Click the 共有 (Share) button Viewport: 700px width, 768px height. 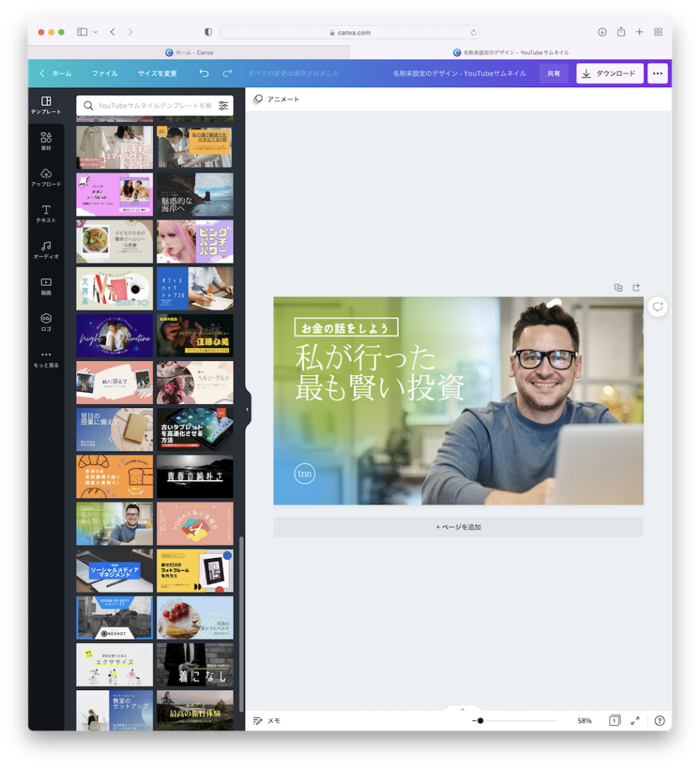point(553,73)
